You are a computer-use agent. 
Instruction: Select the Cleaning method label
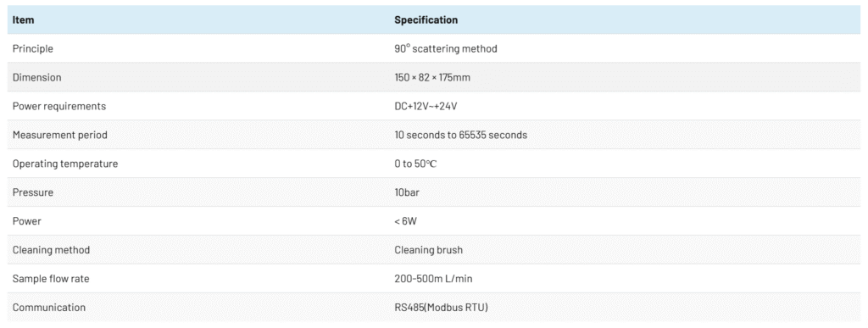tap(51, 250)
